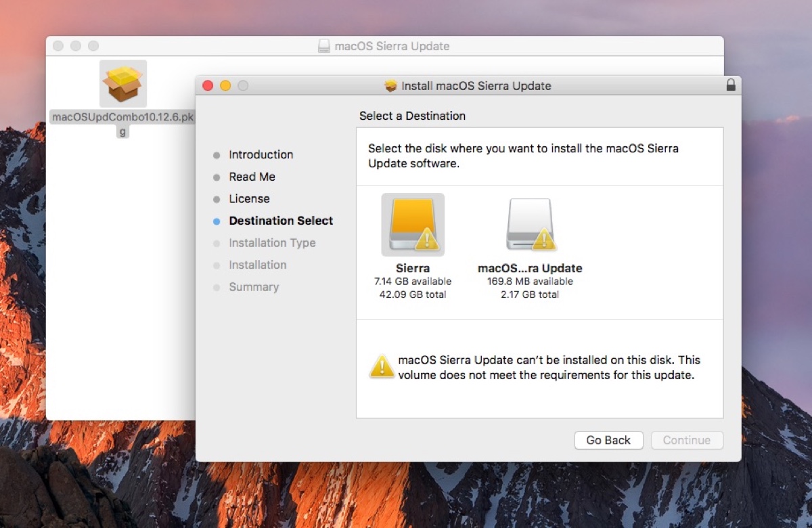Click the macOSUpdCombo10.12.6.pkg package icon
The width and height of the screenshot is (812, 528).
[122, 83]
